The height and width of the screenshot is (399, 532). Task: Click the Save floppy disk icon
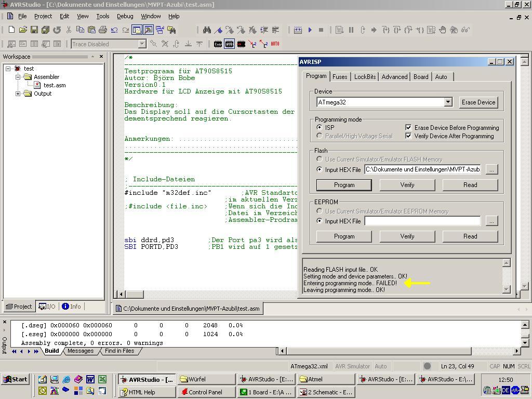[34, 30]
